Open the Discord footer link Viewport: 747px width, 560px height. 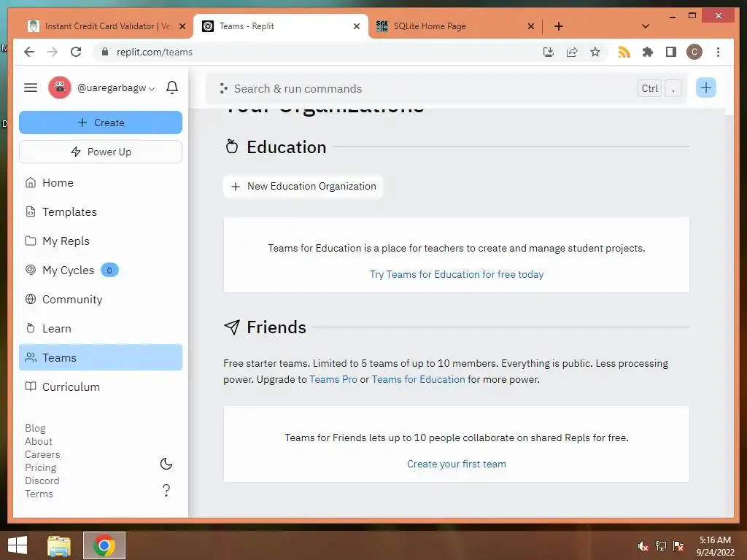click(x=42, y=481)
